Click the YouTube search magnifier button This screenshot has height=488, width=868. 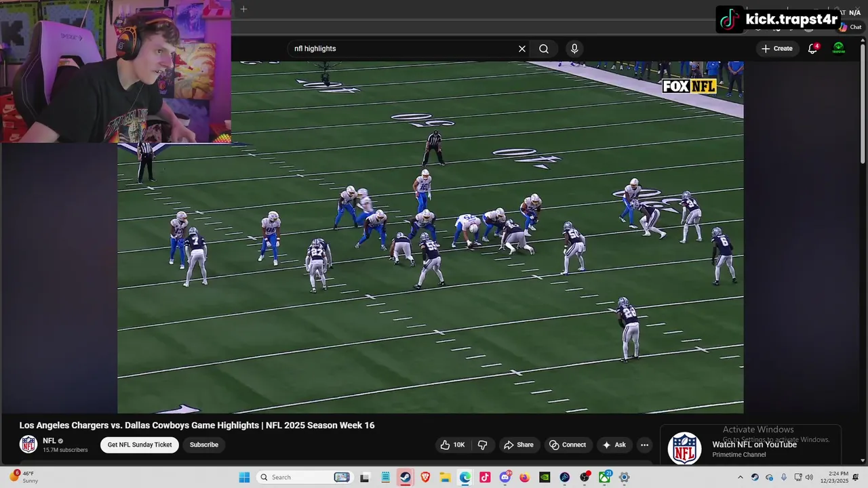click(544, 49)
